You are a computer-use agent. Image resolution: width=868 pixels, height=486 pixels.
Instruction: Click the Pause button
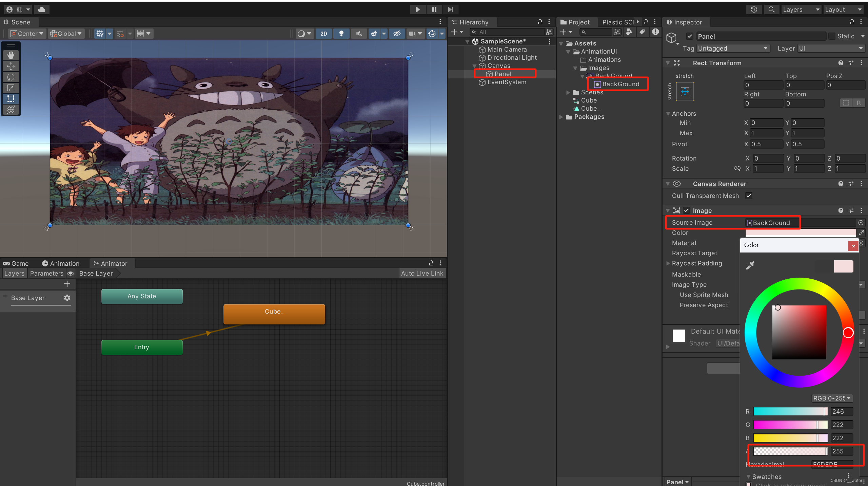click(x=434, y=10)
